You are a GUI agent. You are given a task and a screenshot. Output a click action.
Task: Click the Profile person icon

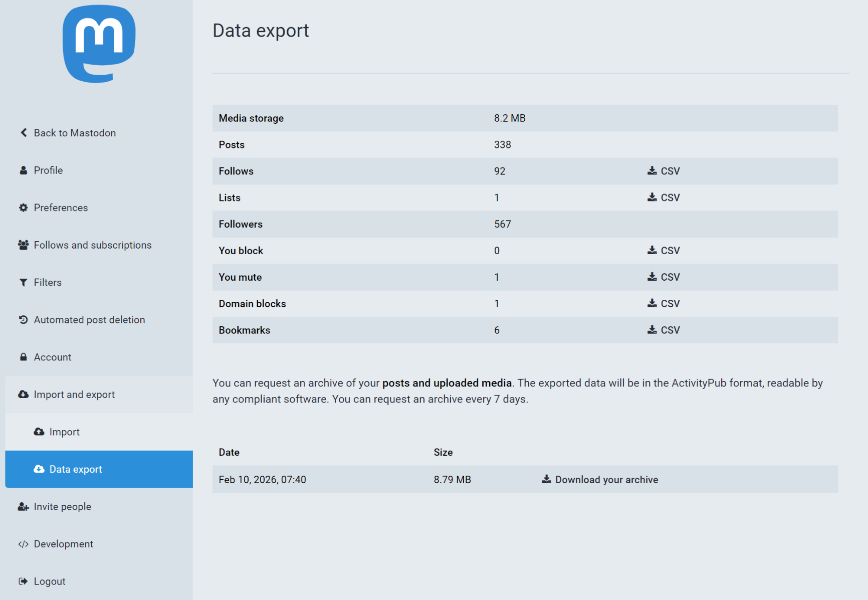click(x=24, y=170)
